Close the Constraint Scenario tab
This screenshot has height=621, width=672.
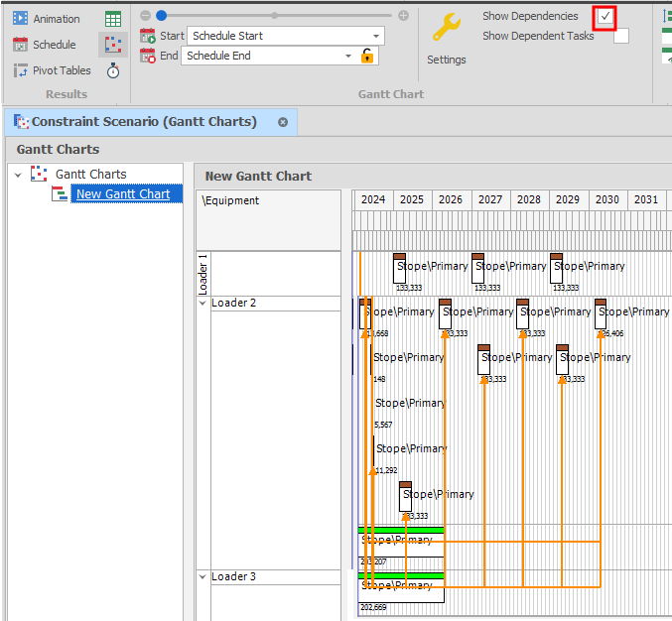[x=283, y=122]
